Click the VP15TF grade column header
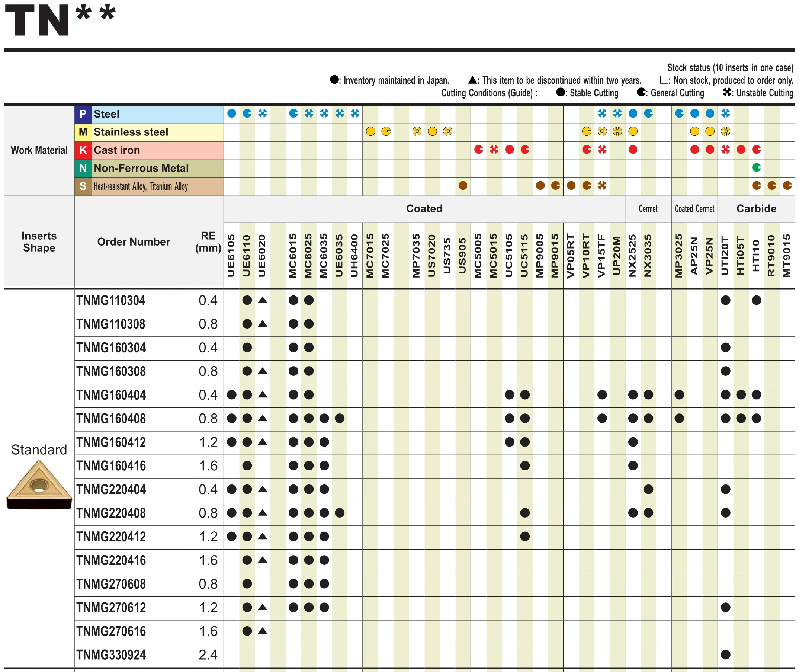799x672 pixels. pyautogui.click(x=601, y=256)
